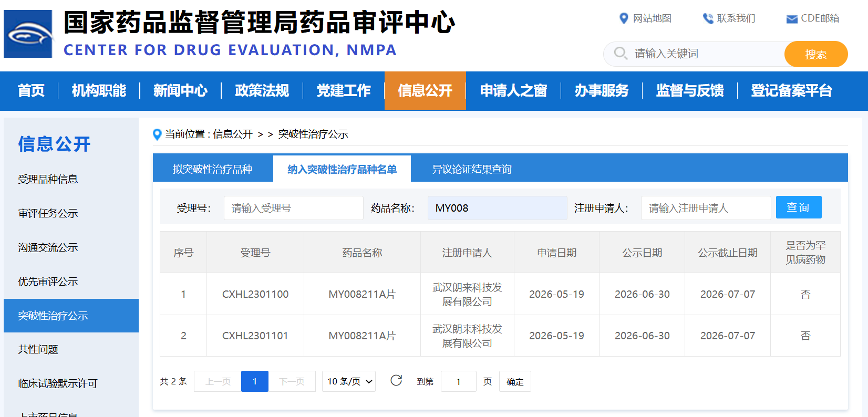Open 沟通交流公示 in sidebar

click(48, 247)
